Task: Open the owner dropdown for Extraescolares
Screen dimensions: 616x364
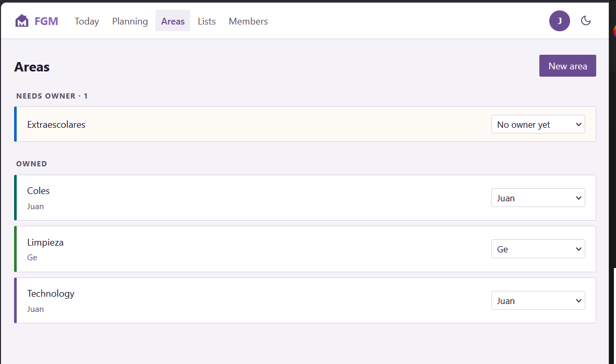Action: click(538, 125)
